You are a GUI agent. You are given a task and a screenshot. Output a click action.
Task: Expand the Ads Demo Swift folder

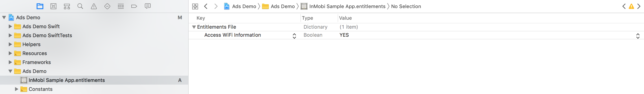[x=10, y=26]
